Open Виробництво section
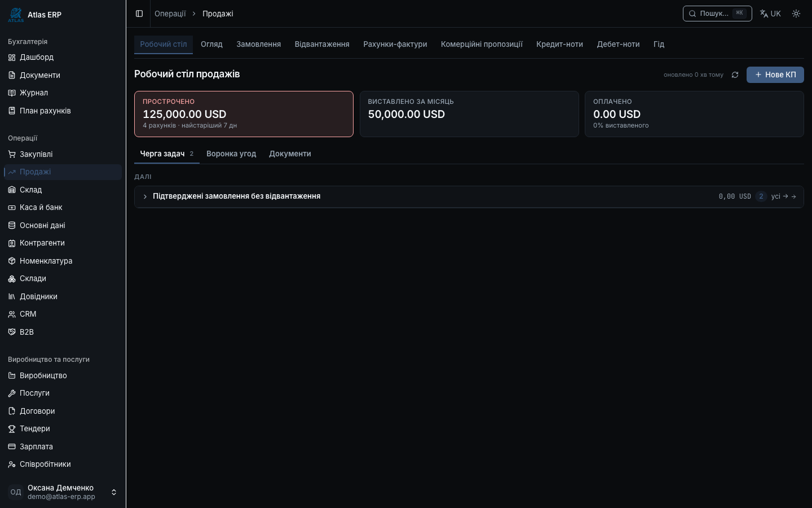 coord(63,375)
